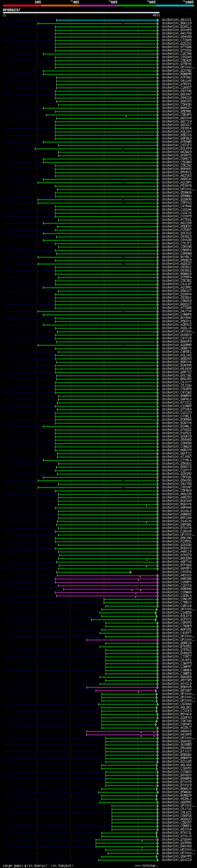Select the UniRef100_O93796 label
Screen dimensions: 197x868
pyautogui.click(x=176, y=91)
